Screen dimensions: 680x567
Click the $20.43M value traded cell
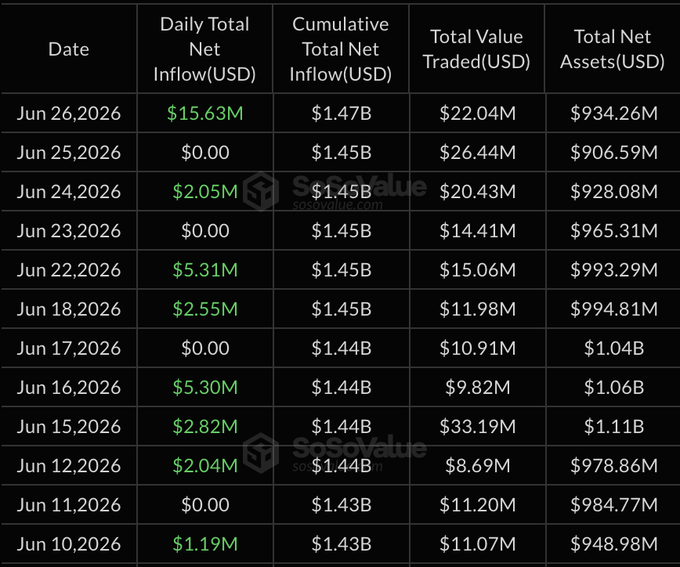point(477,191)
